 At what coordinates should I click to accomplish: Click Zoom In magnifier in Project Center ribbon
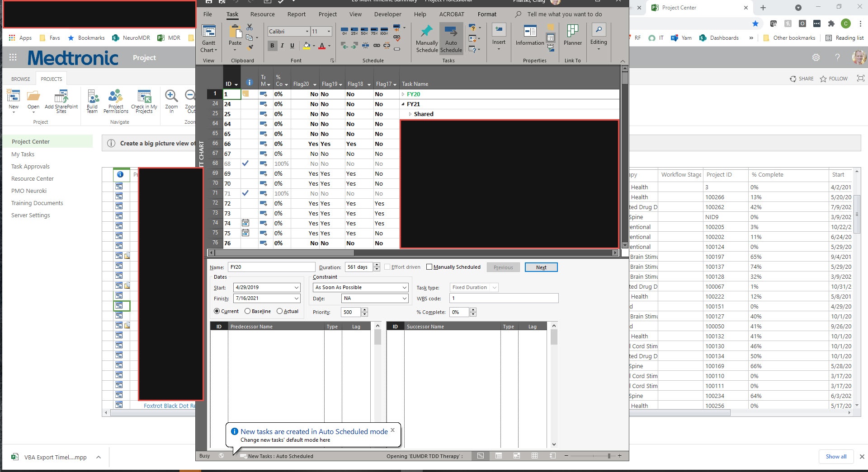click(x=171, y=101)
